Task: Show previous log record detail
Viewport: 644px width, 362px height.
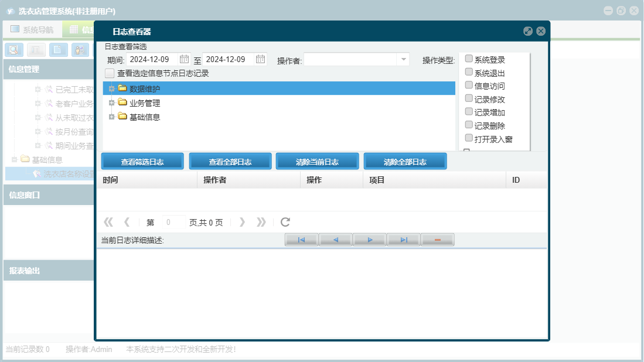Action: 336,240
